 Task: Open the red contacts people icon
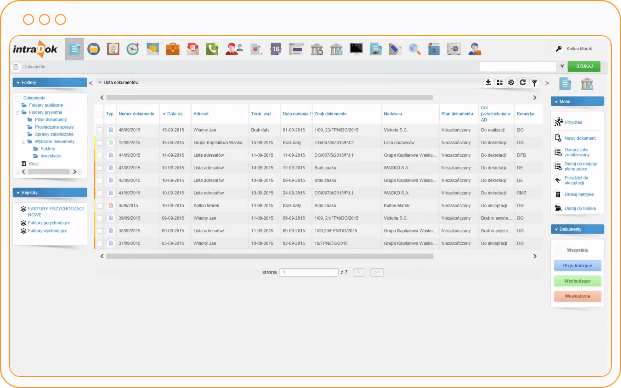pyautogui.click(x=234, y=49)
